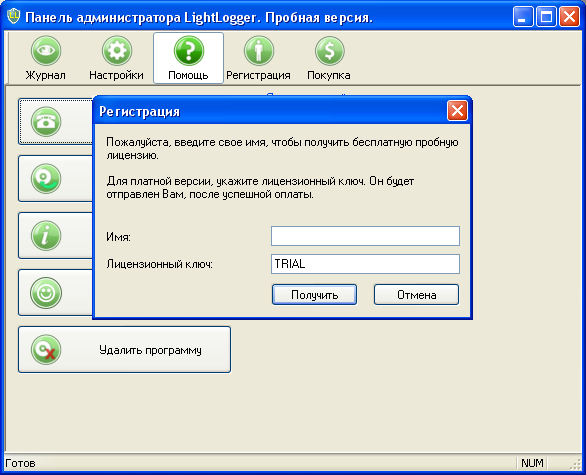Click the Получить button
This screenshot has height=475, width=586.
coord(314,295)
